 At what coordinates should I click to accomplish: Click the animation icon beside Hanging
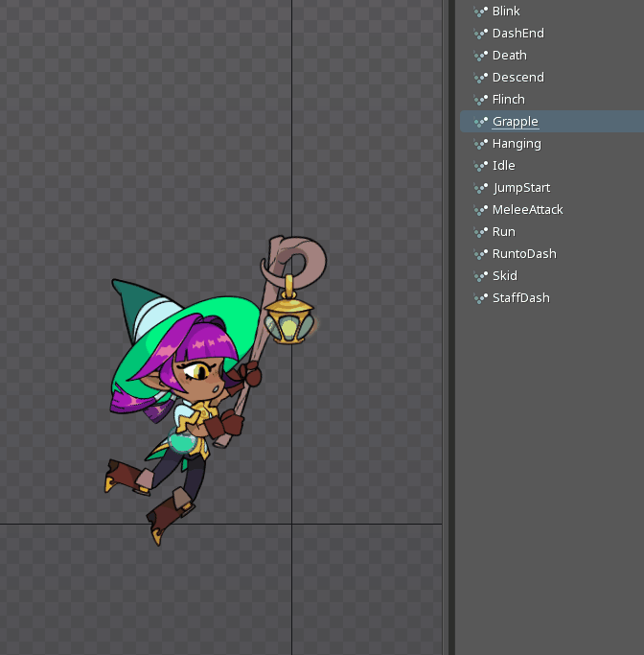point(481,144)
